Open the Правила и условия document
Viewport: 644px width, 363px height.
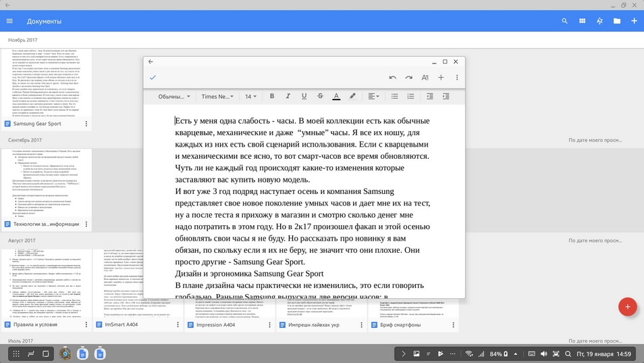35,324
